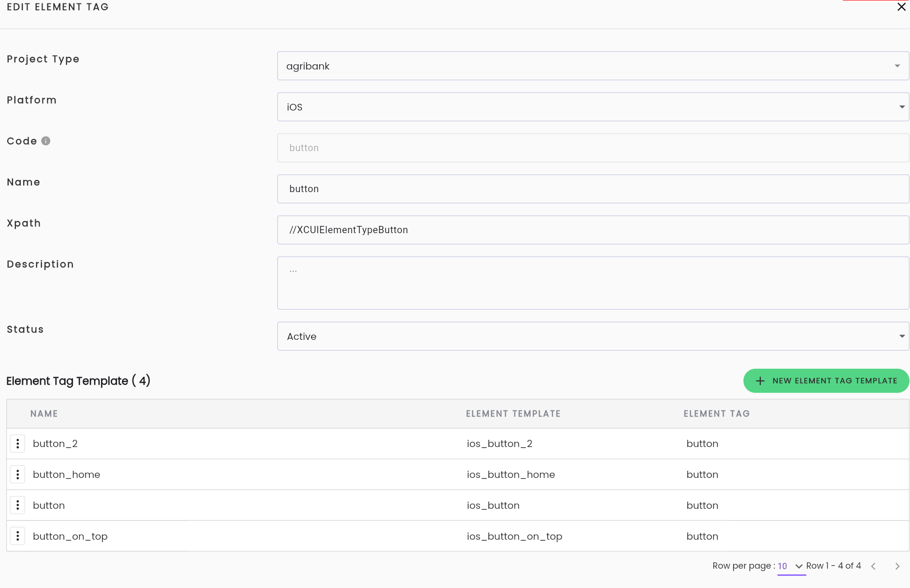Open kebab menu for the ios_button row
The width and height of the screenshot is (910, 588).
pos(18,505)
